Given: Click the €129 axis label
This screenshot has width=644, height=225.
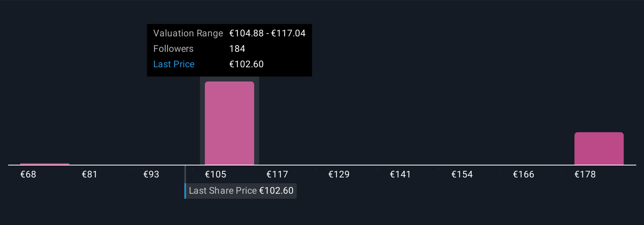Looking at the screenshot, I should (x=339, y=174).
